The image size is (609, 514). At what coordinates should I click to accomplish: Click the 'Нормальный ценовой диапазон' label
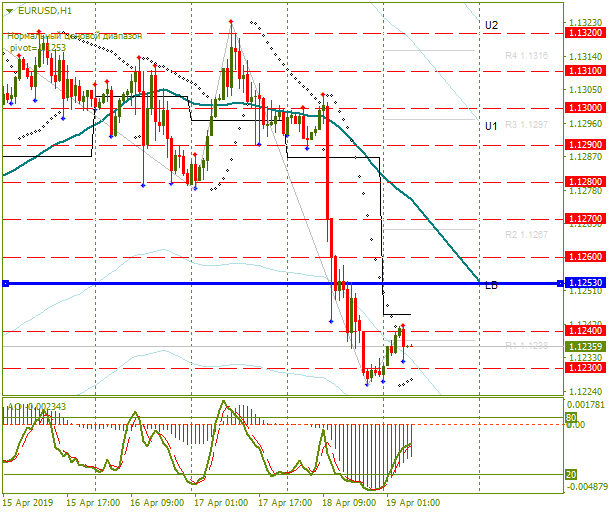tap(75, 37)
